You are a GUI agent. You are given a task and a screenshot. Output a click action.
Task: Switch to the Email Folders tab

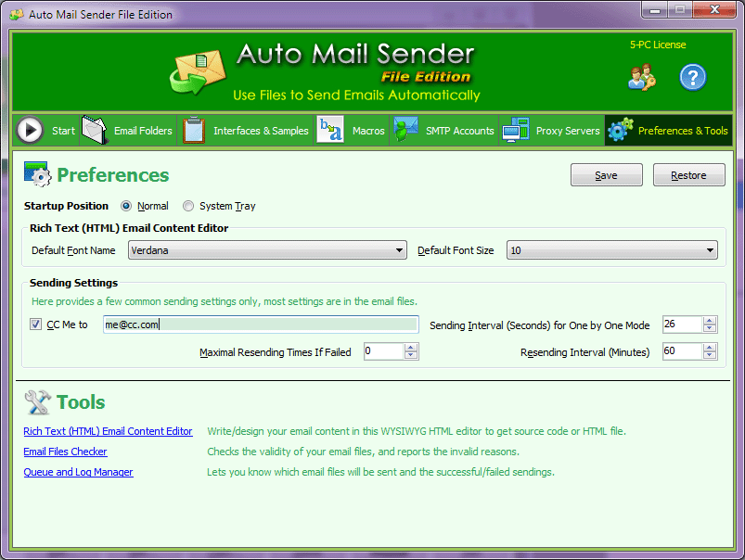(127, 130)
